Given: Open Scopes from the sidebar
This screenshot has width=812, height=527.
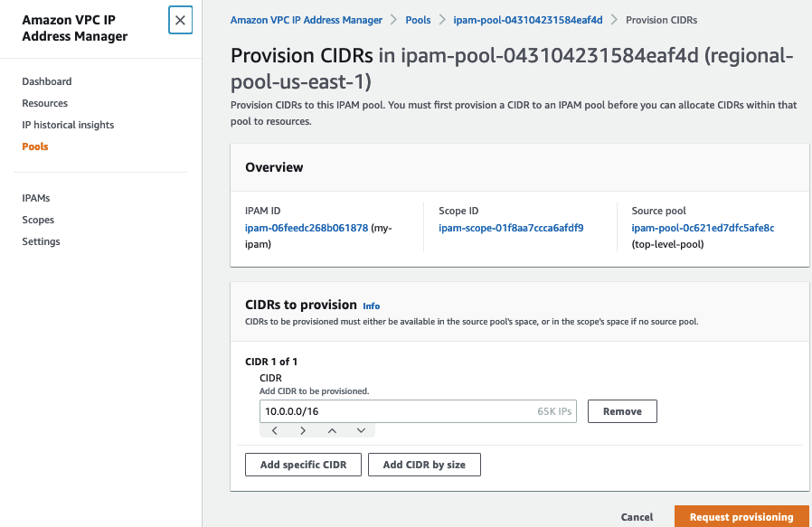Looking at the screenshot, I should [38, 220].
